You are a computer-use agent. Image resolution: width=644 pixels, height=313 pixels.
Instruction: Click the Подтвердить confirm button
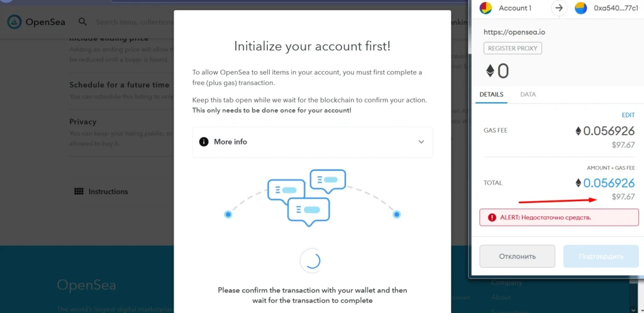[601, 256]
